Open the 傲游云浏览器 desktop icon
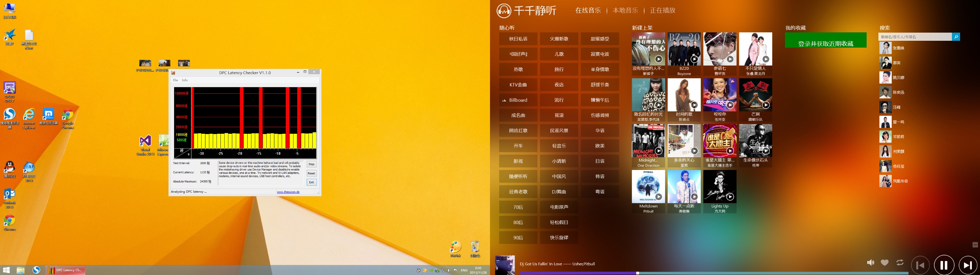 click(x=48, y=117)
